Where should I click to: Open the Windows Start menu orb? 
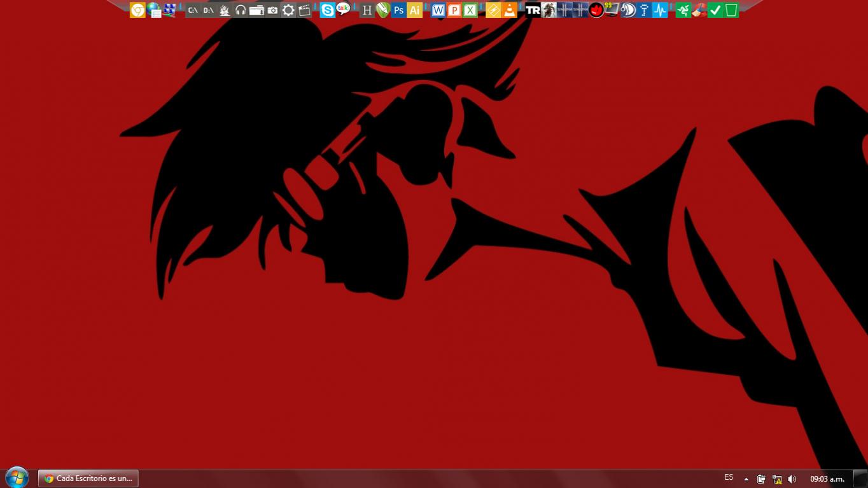[17, 478]
